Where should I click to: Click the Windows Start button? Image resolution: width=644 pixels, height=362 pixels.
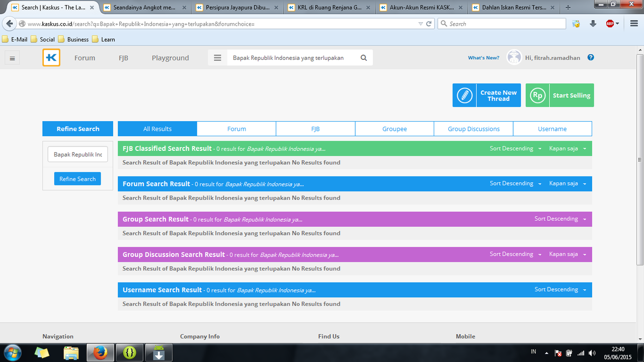click(x=12, y=352)
